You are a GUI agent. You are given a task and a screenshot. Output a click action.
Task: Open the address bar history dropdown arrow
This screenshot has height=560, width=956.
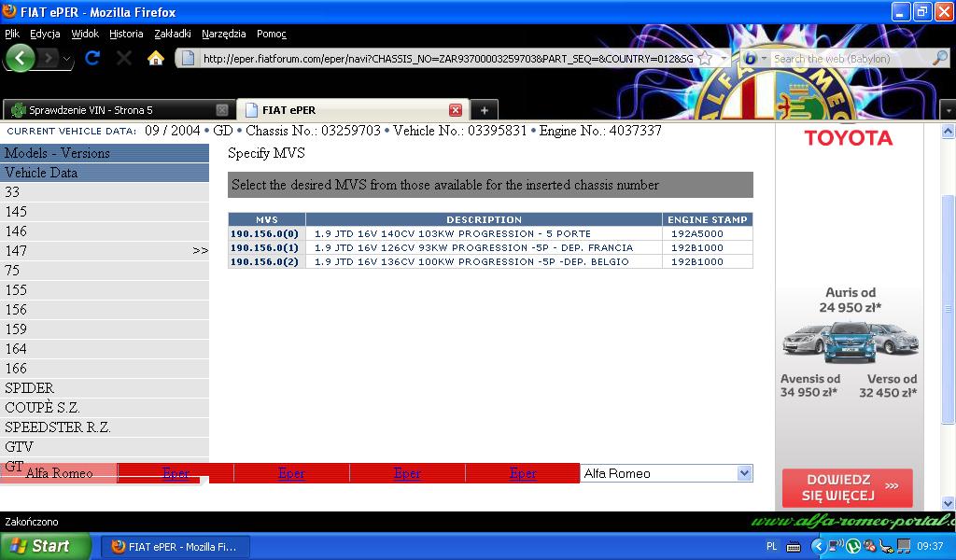point(724,59)
